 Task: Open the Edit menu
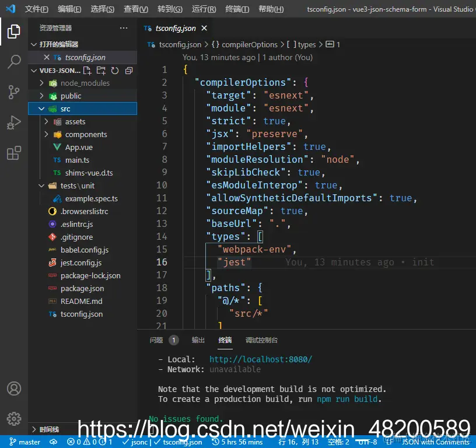coord(69,9)
